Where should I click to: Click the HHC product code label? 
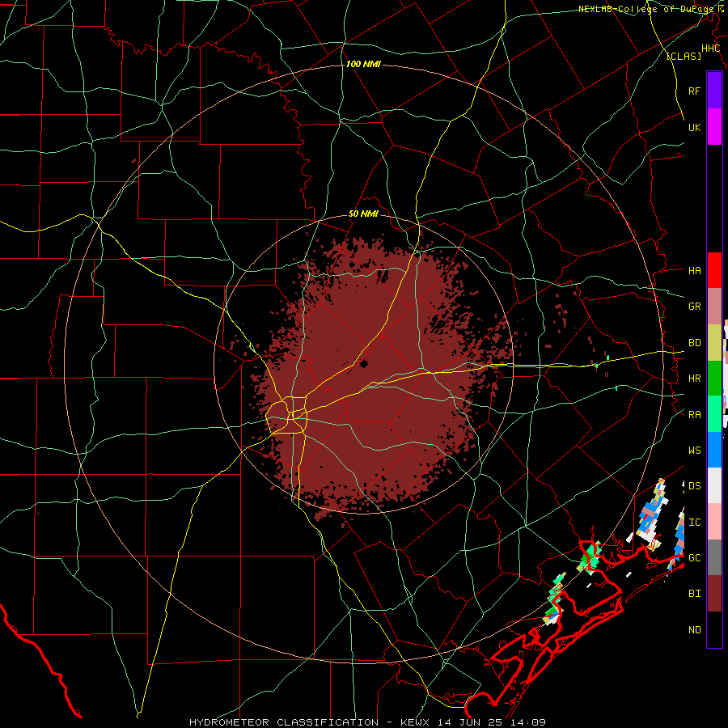tap(710, 49)
